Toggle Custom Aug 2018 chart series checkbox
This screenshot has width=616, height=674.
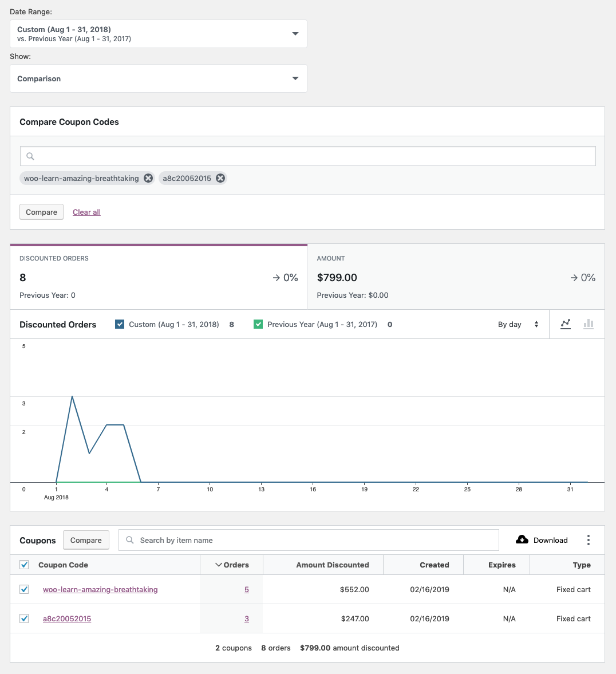coord(120,324)
